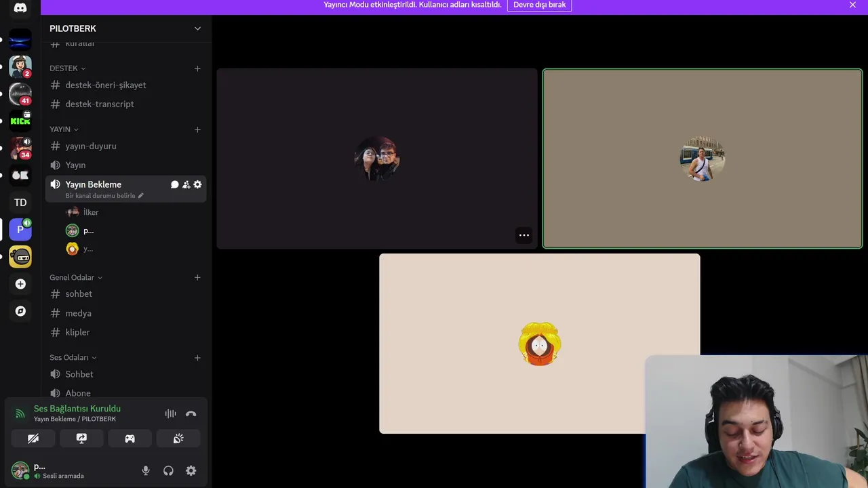Open the yellow ninja-face server icon
Viewport: 868px width, 488px height.
pyautogui.click(x=20, y=256)
